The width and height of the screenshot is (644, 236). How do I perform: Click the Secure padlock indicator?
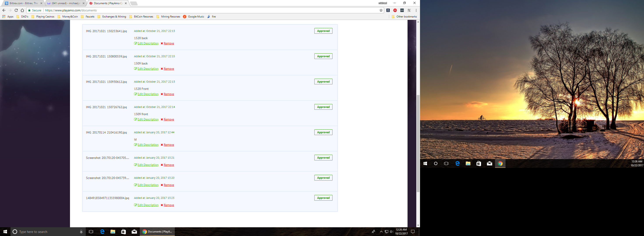click(35, 10)
